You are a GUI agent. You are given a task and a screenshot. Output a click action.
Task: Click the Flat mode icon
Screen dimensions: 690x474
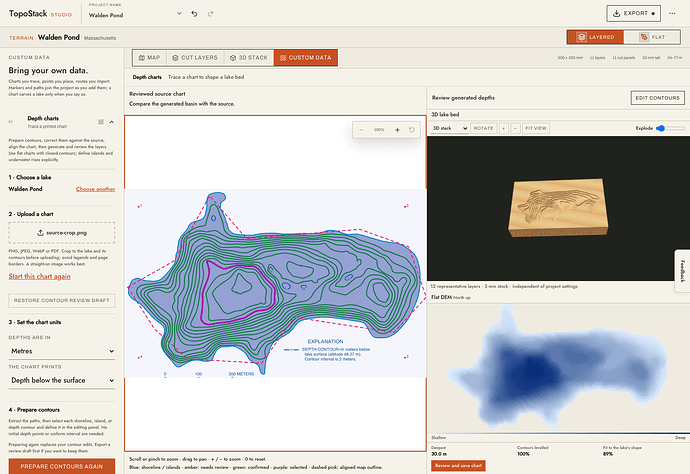[644, 37]
